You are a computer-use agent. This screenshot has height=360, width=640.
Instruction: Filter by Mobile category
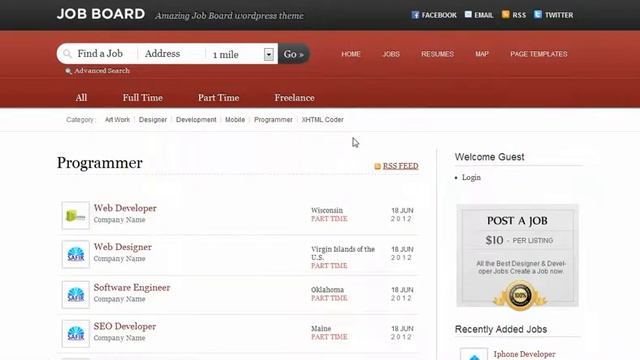point(235,120)
